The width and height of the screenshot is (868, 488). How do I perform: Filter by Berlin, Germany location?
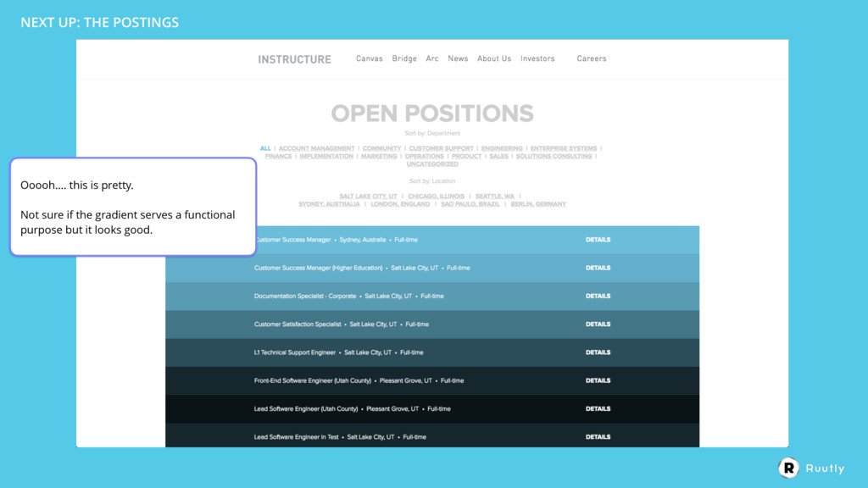pyautogui.click(x=538, y=204)
